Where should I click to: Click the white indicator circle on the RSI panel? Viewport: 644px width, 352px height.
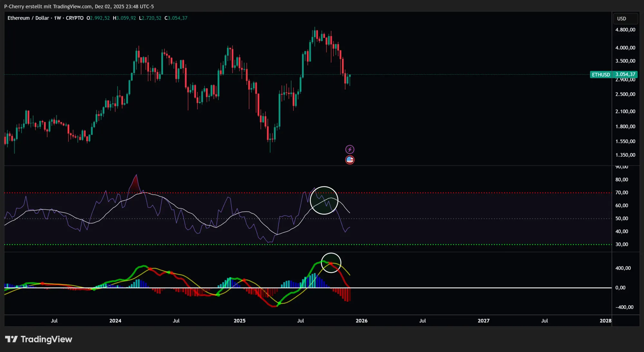coord(324,200)
